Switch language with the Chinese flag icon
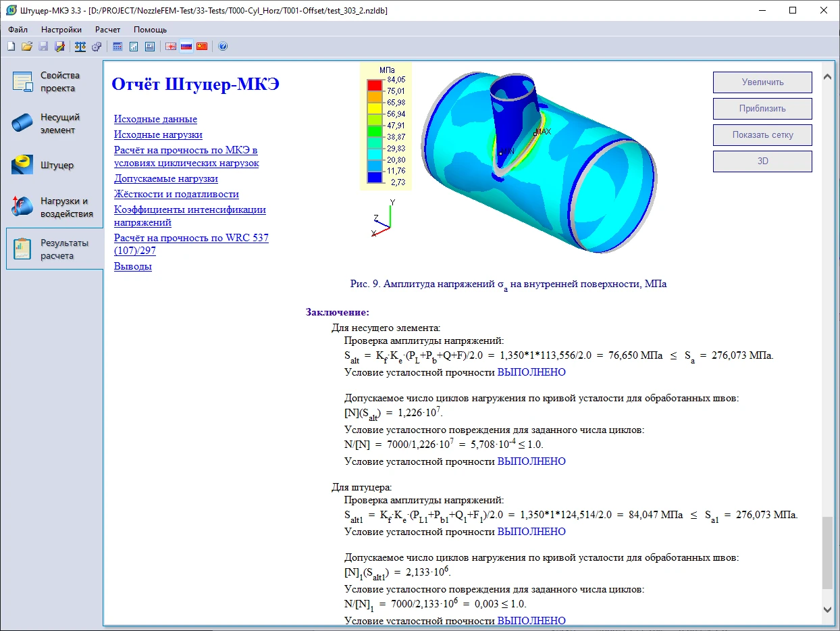Image resolution: width=840 pixels, height=631 pixels. tap(201, 47)
